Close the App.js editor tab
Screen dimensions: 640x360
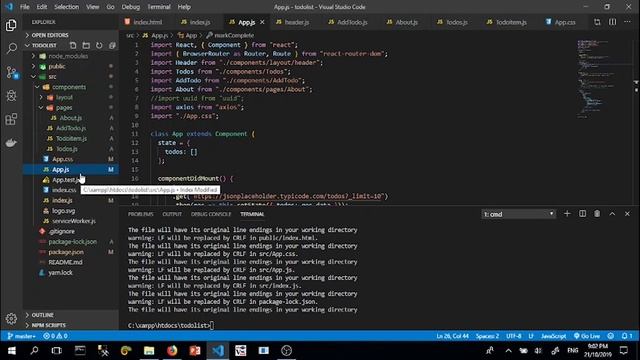pyautogui.click(x=262, y=22)
